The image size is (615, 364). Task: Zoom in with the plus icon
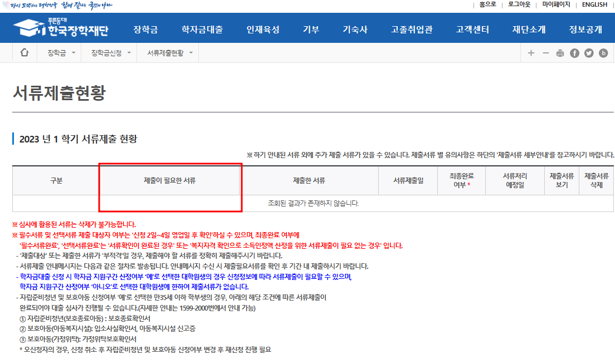pyautogui.click(x=531, y=52)
